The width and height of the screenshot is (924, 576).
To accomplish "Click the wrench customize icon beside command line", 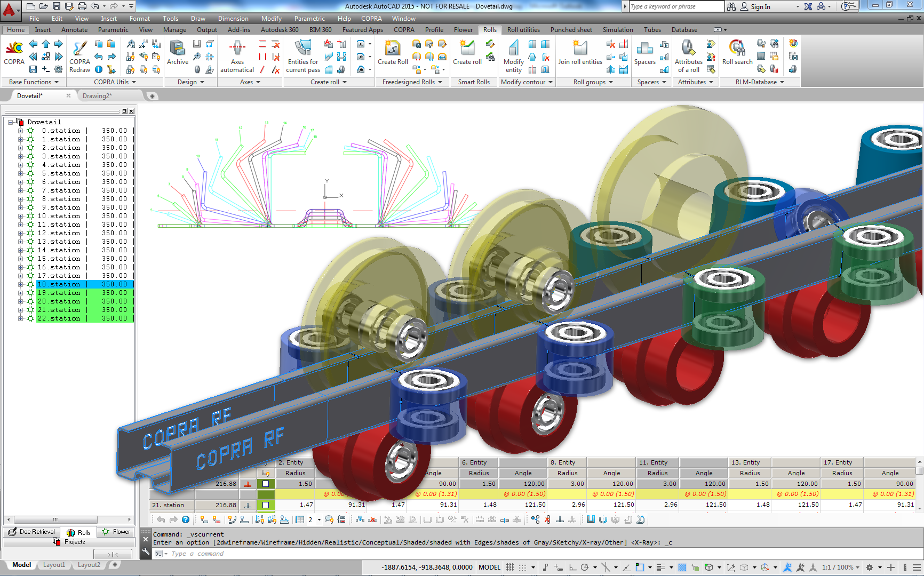I will (145, 552).
